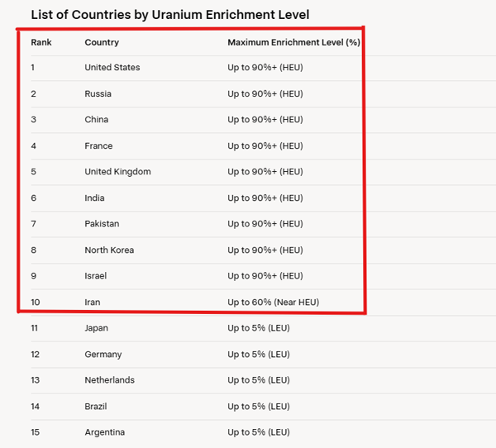496x448 pixels.
Task: Click the Country column header
Action: click(x=102, y=42)
